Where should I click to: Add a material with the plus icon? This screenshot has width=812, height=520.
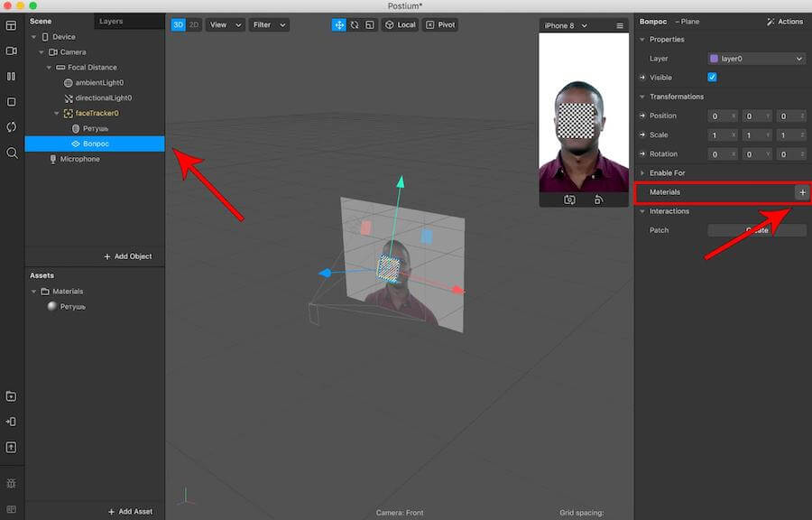click(x=802, y=192)
